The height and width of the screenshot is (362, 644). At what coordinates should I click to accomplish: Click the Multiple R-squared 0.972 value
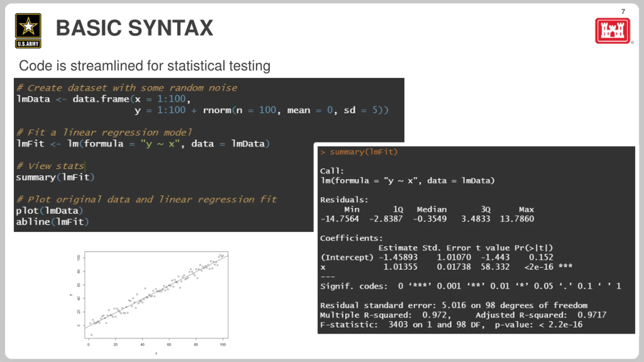coord(434,315)
